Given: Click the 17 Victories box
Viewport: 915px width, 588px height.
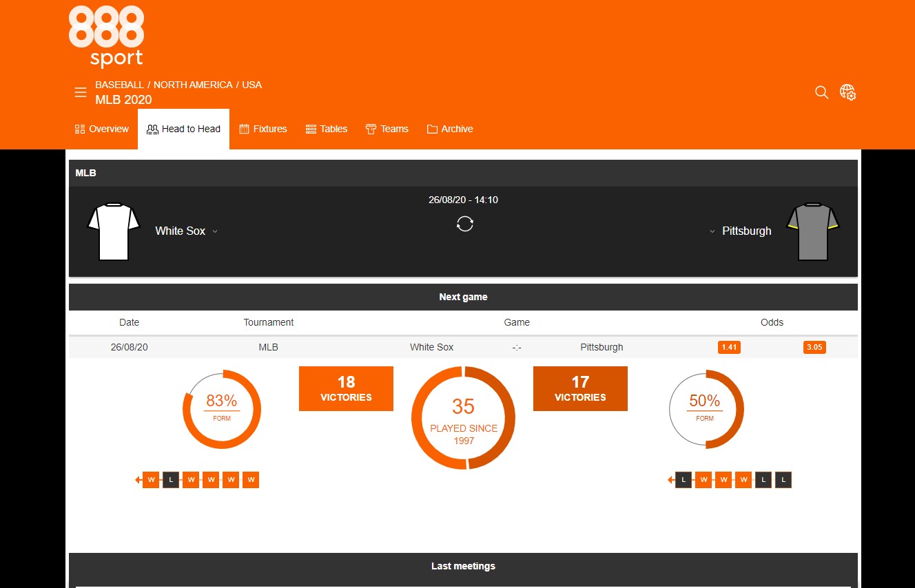Looking at the screenshot, I should (x=580, y=388).
